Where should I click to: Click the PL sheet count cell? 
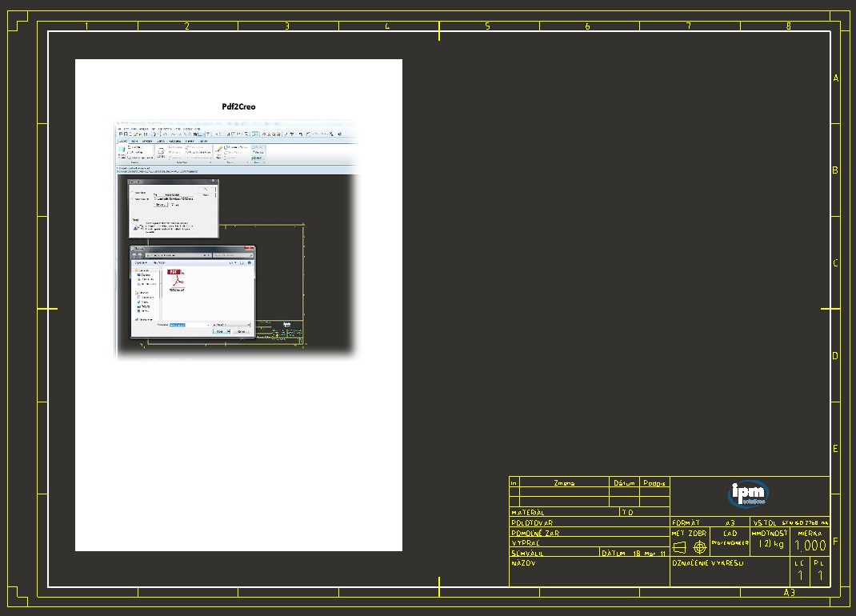819,571
